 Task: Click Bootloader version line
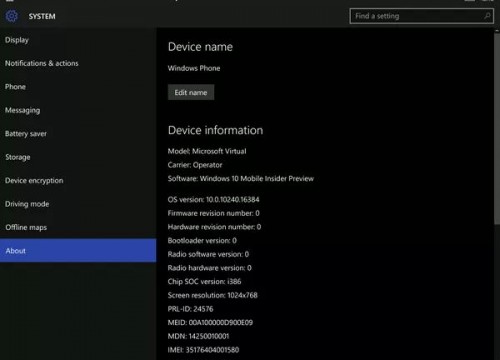[x=202, y=240]
